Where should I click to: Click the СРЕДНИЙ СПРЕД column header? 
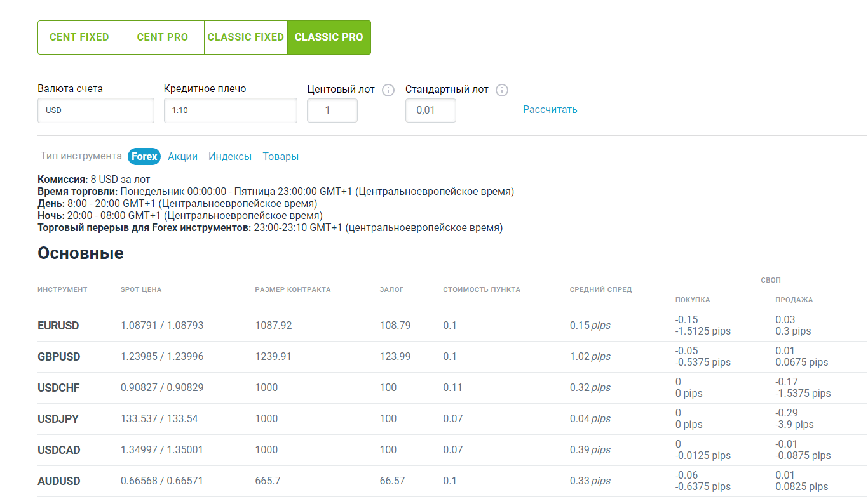click(601, 289)
